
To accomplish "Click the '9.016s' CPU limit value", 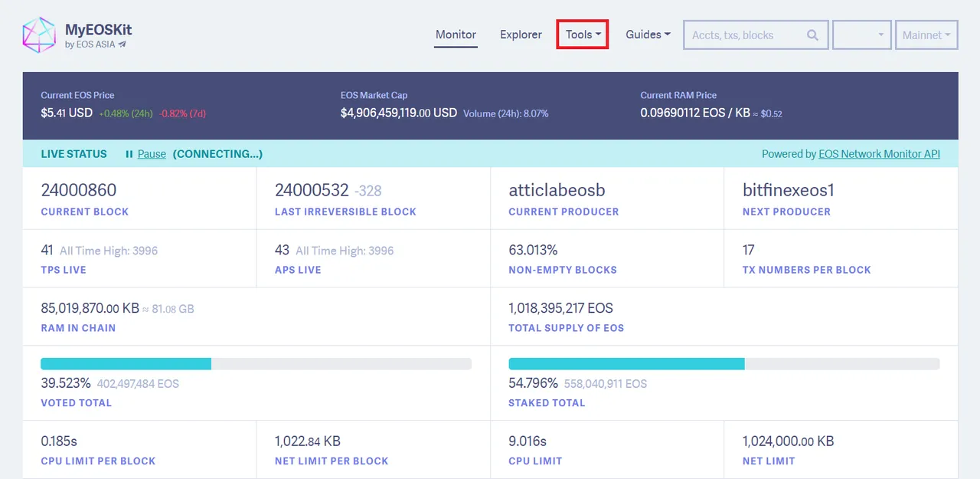I will (528, 441).
